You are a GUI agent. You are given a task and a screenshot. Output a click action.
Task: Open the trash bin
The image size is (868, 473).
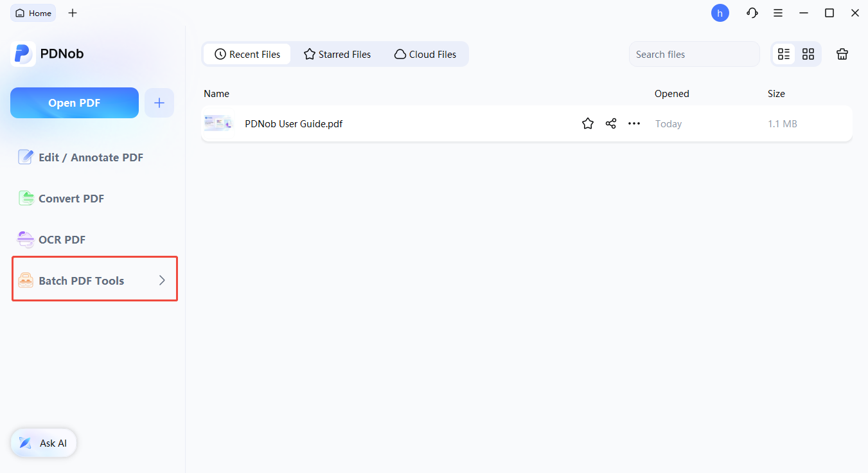[842, 54]
